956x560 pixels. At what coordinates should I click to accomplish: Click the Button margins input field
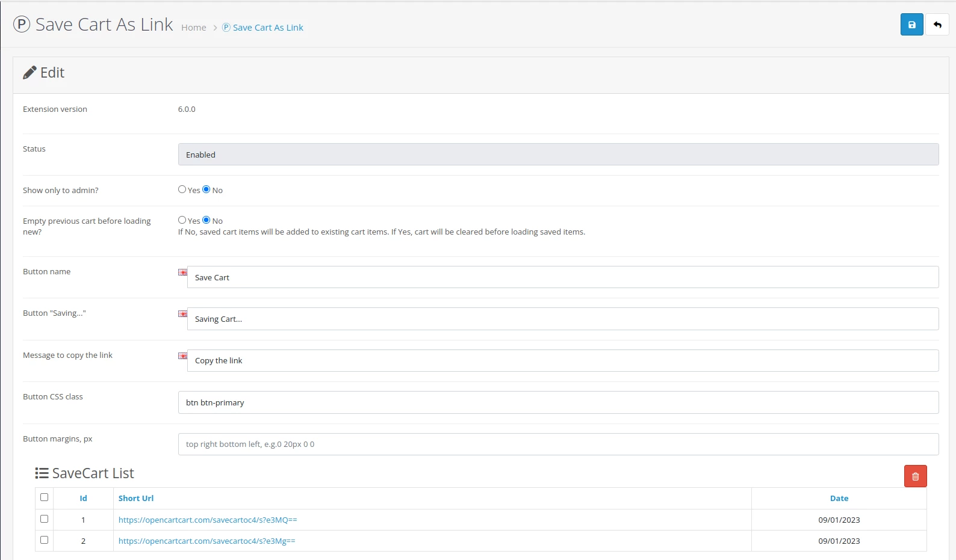pos(557,445)
